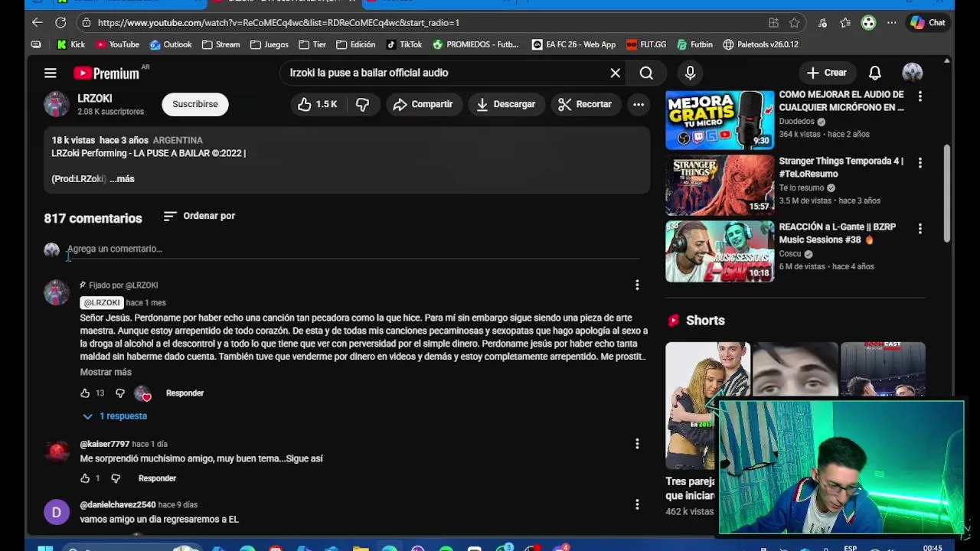Image resolution: width=980 pixels, height=551 pixels.
Task: Add page to favorites with star icon
Action: [x=795, y=22]
